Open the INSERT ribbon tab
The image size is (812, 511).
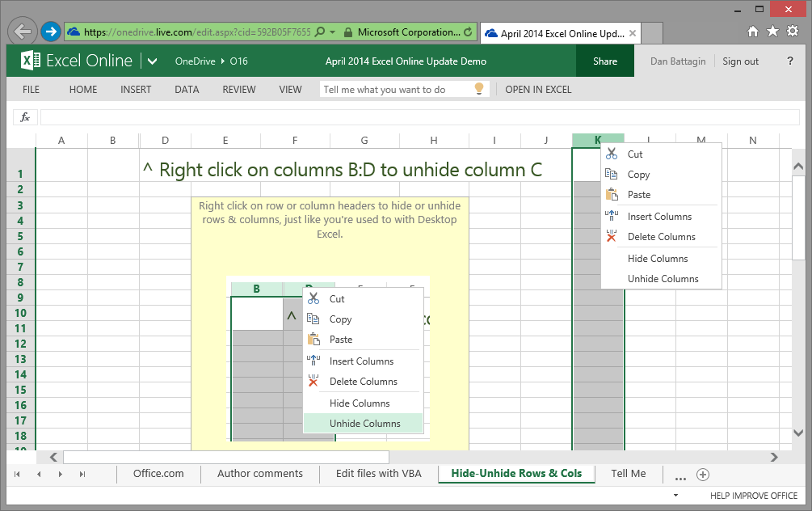pos(136,90)
